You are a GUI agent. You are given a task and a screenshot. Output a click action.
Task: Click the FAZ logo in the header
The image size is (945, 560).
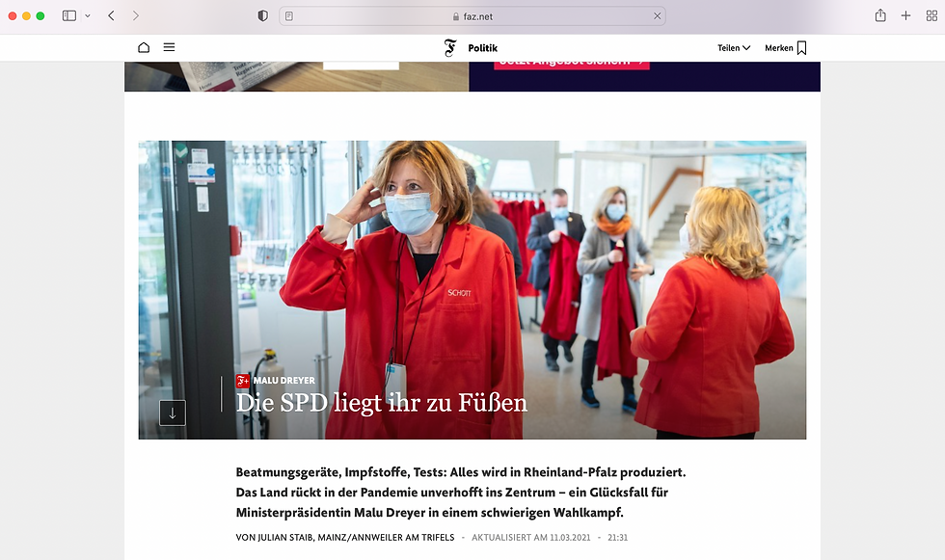450,47
